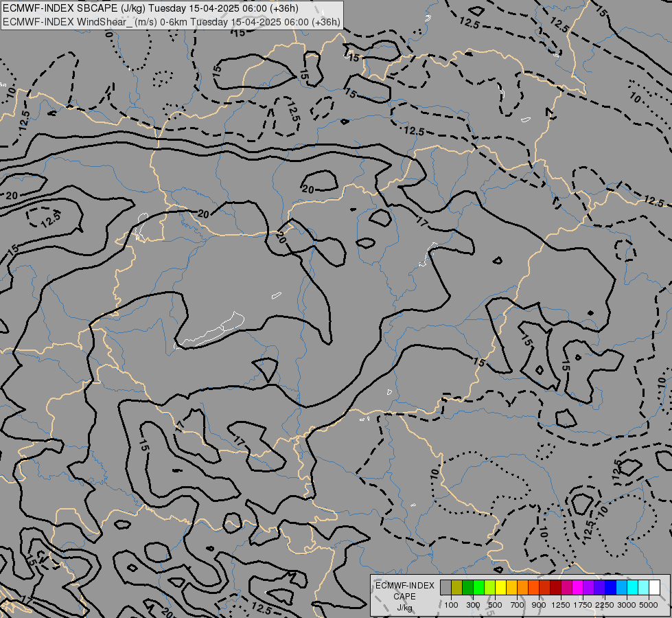
Task: Click the legend value "3000"
Action: coord(627,605)
